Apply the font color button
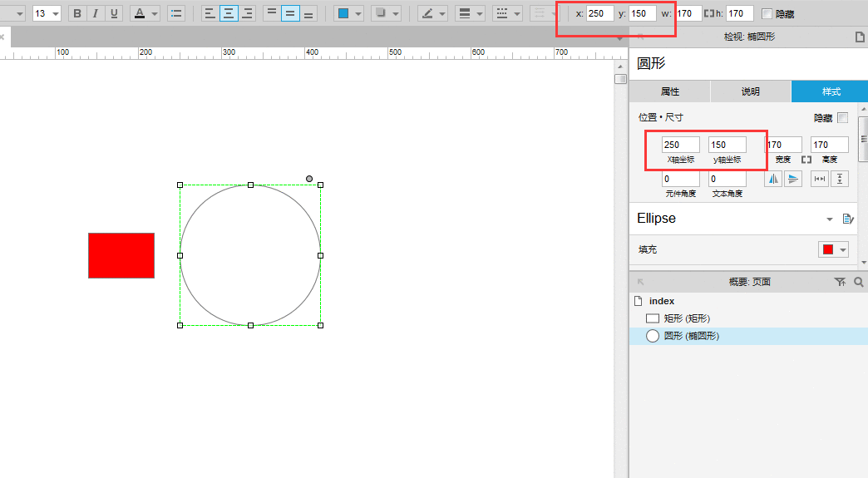Screen dimensions: 868x478 click(x=140, y=13)
